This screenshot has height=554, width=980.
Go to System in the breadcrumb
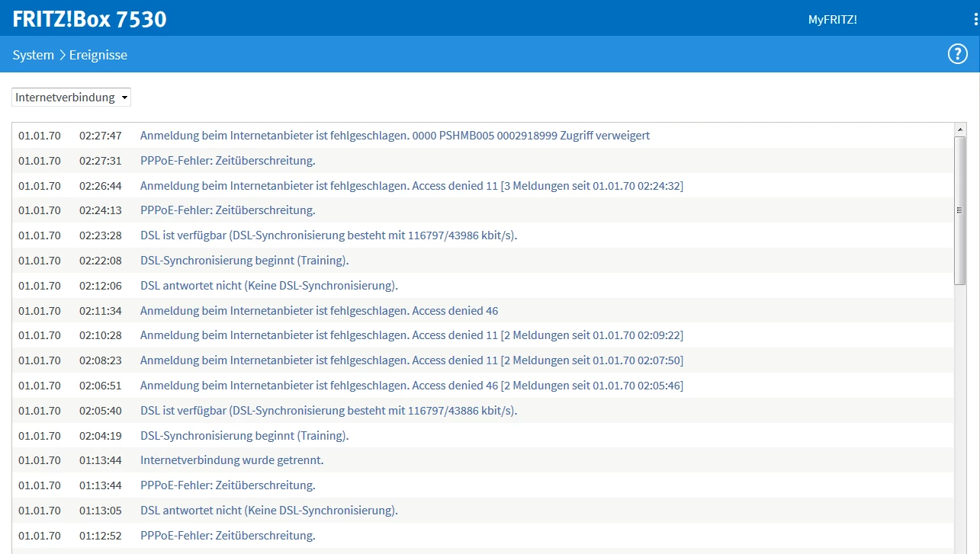pyautogui.click(x=34, y=55)
